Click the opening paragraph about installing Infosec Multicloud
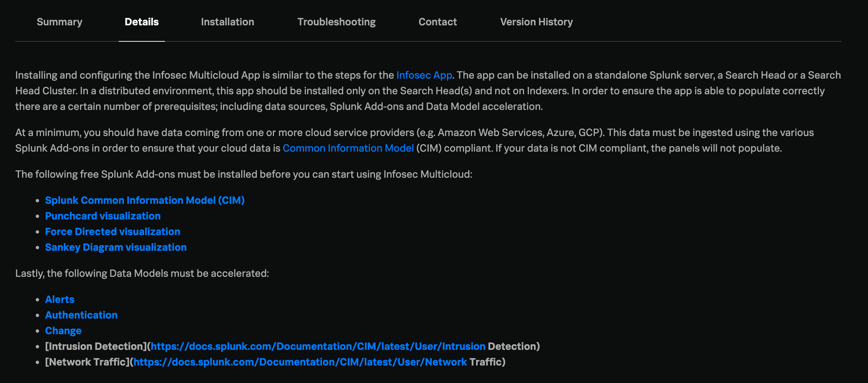 [x=428, y=91]
